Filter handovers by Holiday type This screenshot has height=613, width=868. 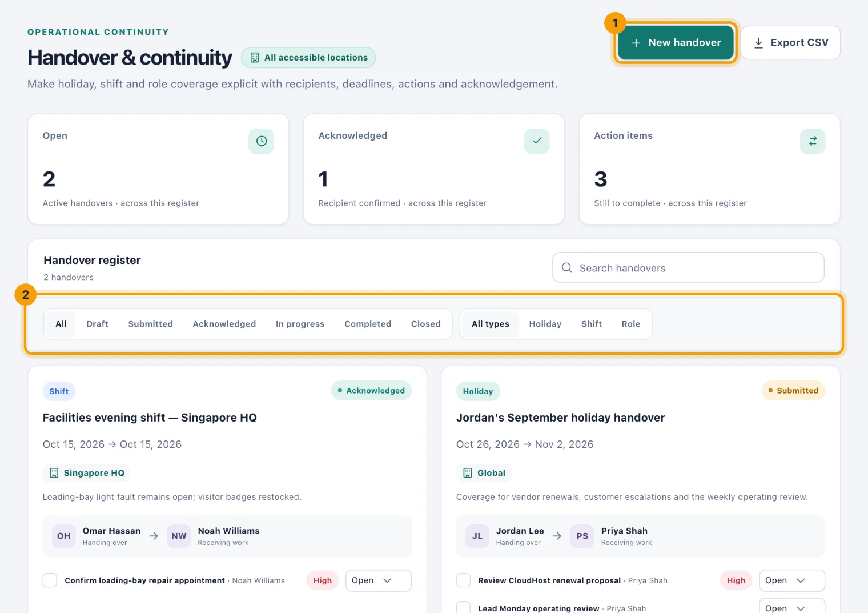545,324
